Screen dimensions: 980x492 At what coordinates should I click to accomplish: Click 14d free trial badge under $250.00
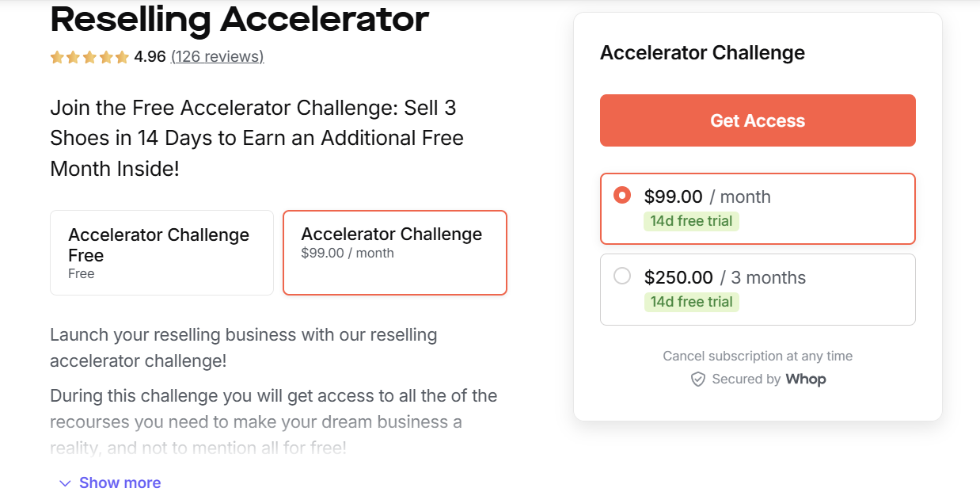tap(691, 302)
